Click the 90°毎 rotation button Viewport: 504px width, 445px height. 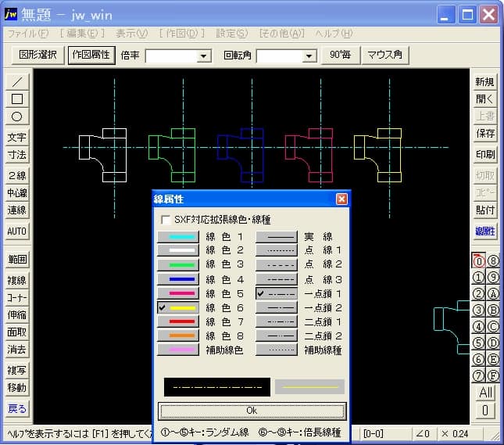pos(340,55)
